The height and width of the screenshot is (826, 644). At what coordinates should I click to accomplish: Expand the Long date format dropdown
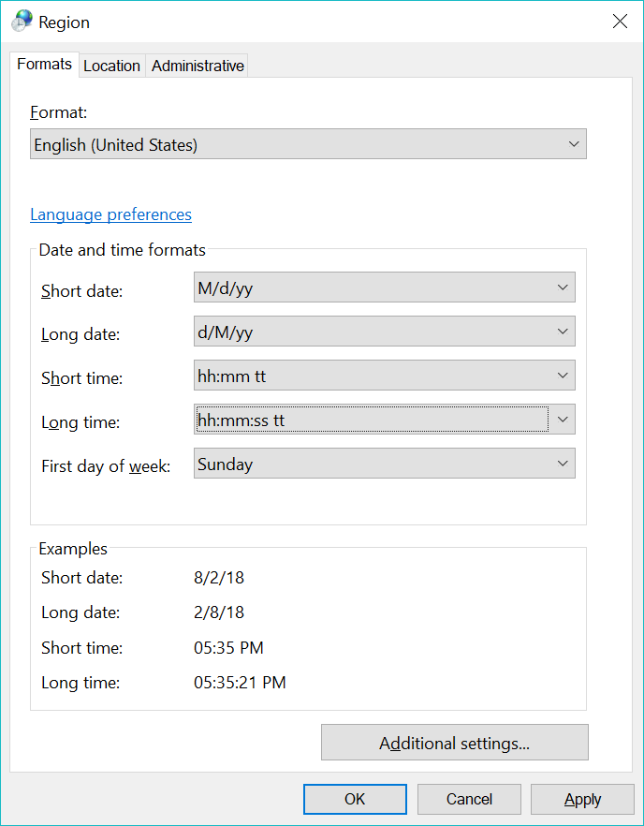385,332
